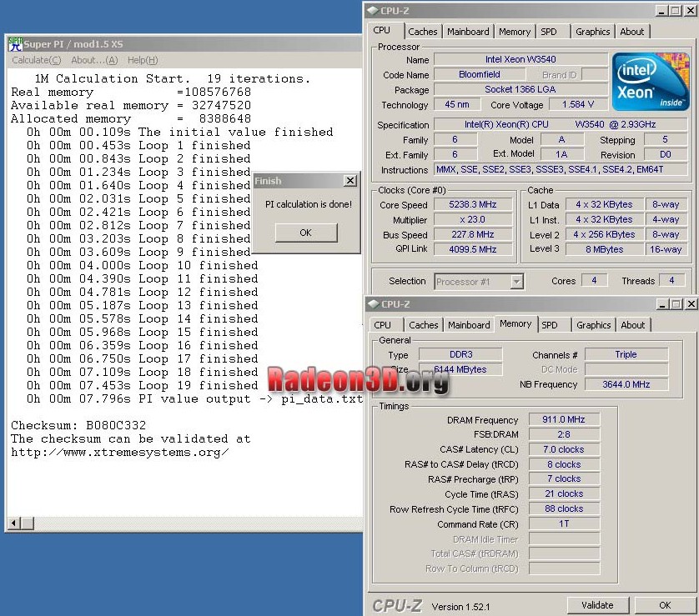Click the Revision value D0

click(665, 154)
